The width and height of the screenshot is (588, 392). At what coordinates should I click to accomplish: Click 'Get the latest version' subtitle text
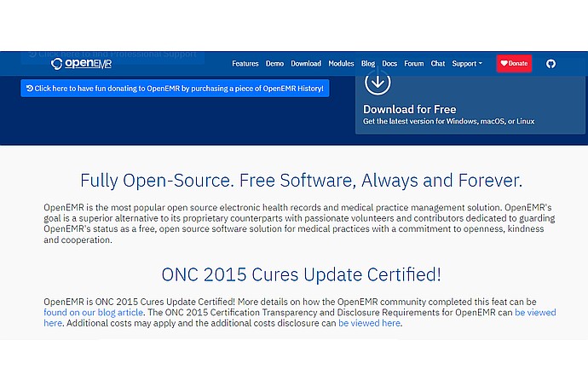pos(448,121)
